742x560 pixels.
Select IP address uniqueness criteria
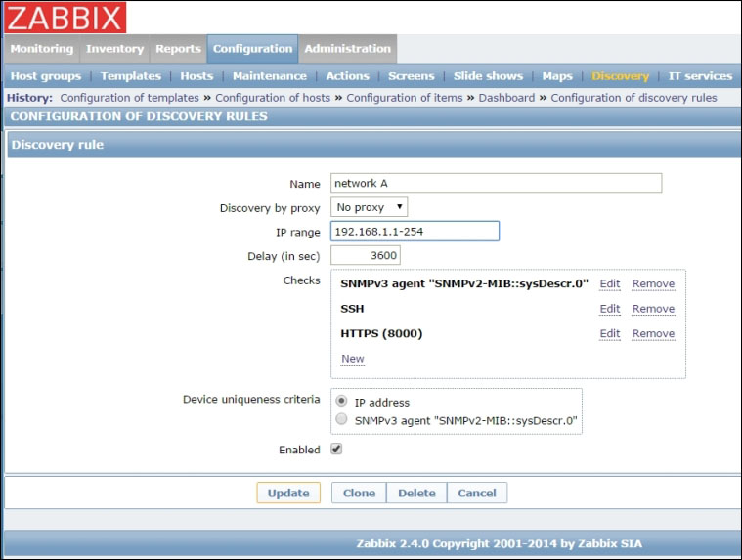click(341, 402)
